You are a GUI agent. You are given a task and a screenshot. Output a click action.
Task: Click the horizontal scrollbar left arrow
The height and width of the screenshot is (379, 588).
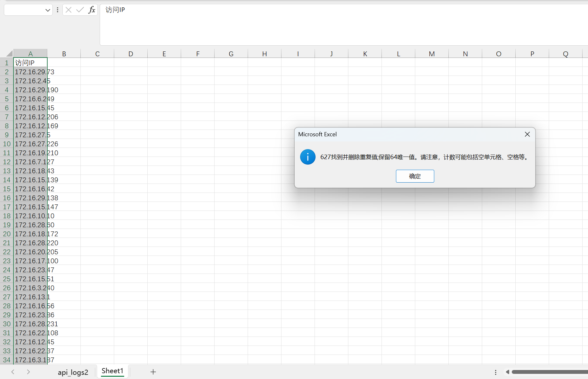click(508, 372)
